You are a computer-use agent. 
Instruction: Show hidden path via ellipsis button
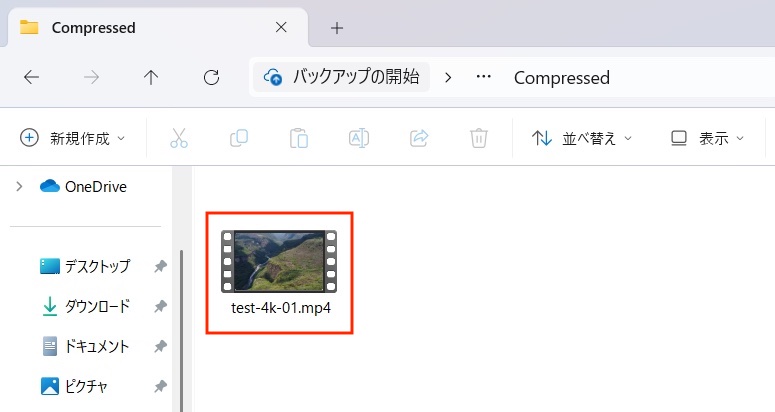click(483, 77)
